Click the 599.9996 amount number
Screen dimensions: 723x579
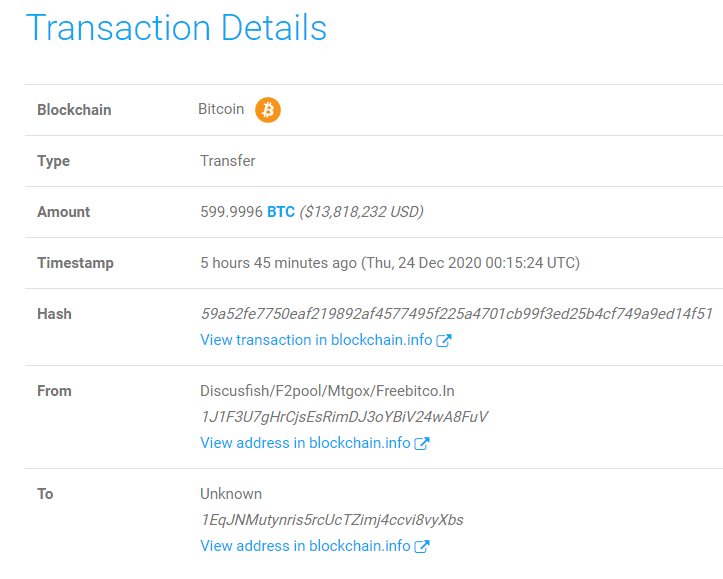(231, 212)
